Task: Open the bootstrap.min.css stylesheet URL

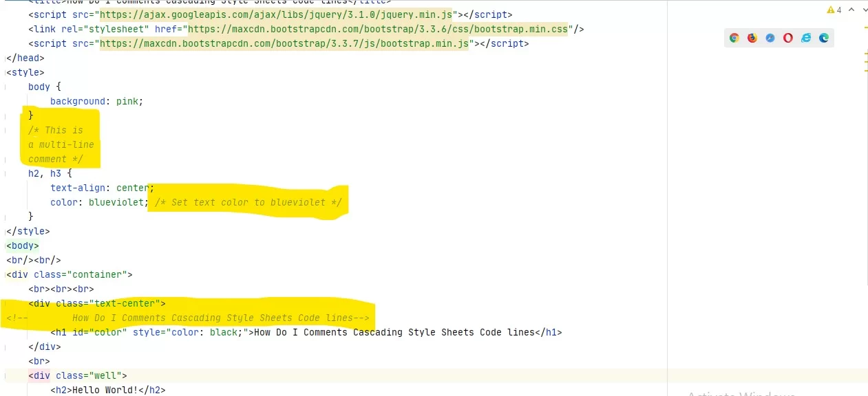Action: [x=378, y=29]
